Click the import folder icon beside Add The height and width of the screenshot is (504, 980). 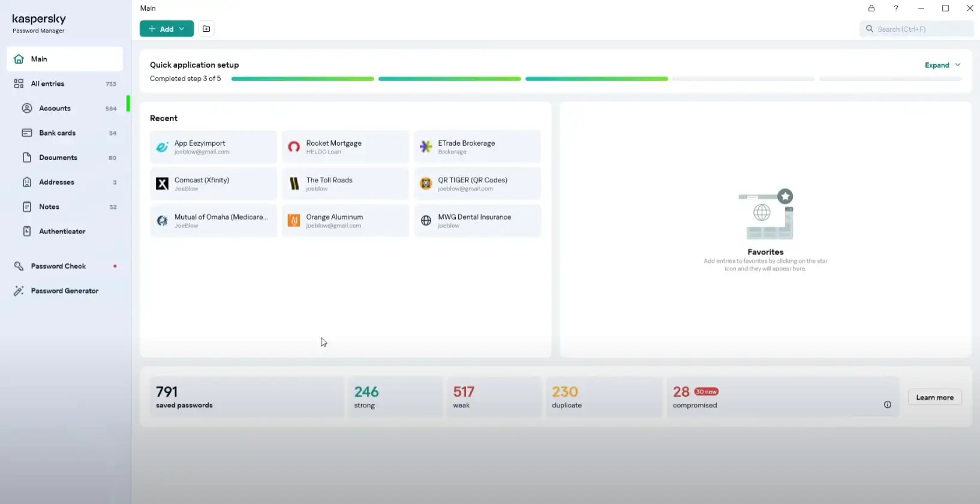[206, 29]
